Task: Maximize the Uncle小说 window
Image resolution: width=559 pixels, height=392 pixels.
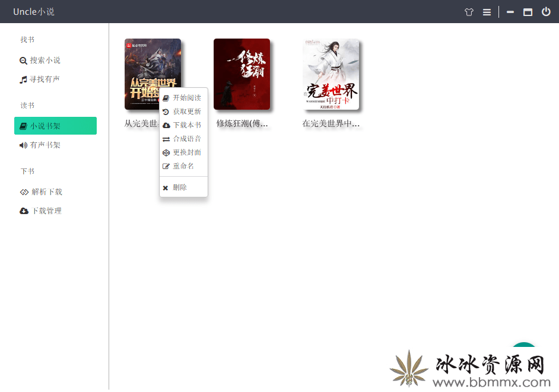Action: click(x=528, y=12)
